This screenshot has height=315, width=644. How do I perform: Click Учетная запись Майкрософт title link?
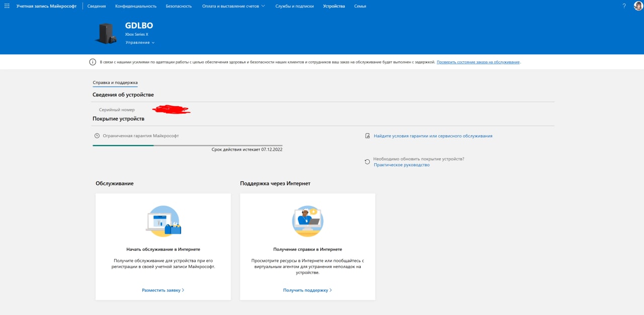(x=46, y=6)
